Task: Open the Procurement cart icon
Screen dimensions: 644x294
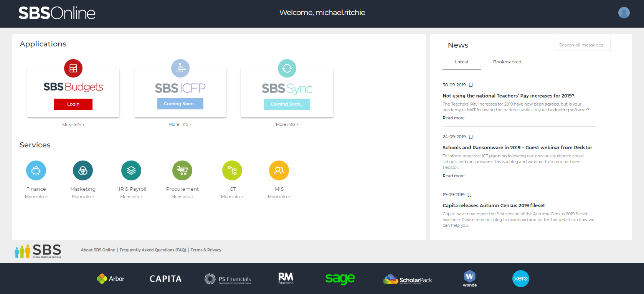Action: [x=182, y=170]
